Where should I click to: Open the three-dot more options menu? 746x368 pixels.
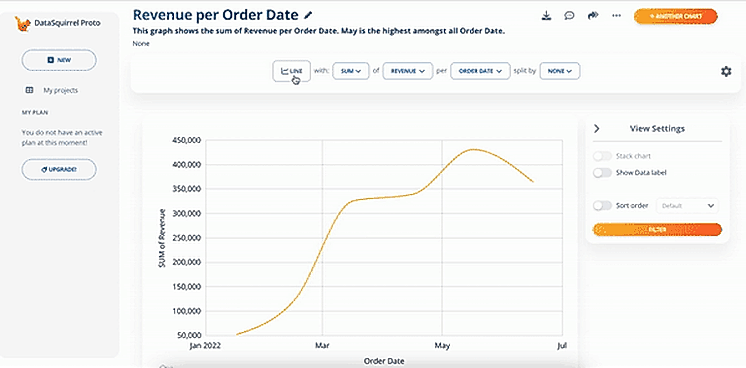tap(617, 16)
